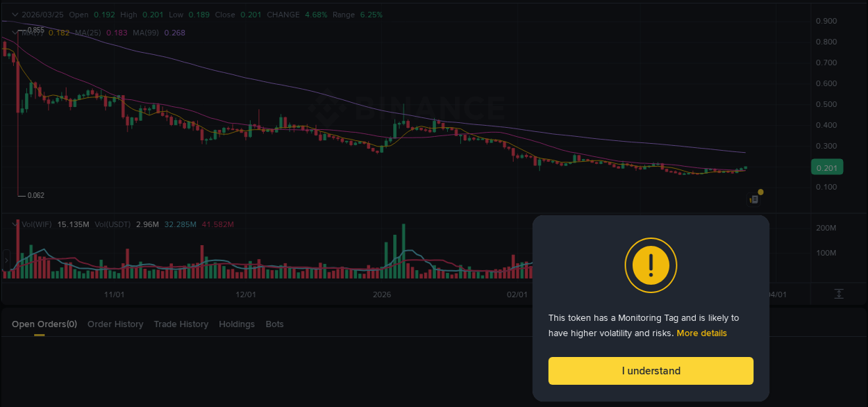868x407 pixels.
Task: Open the Holdings tab
Action: tap(236, 324)
